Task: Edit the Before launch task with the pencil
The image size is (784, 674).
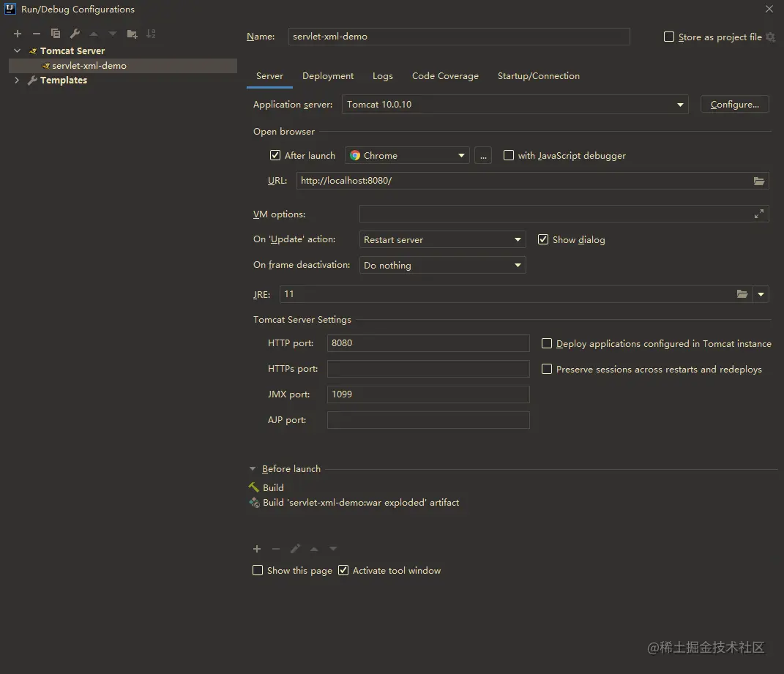Action: click(x=295, y=549)
